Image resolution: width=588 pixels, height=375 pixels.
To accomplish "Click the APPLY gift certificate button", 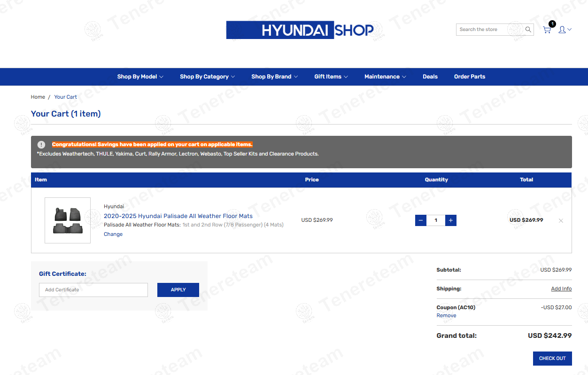I will pyautogui.click(x=178, y=290).
